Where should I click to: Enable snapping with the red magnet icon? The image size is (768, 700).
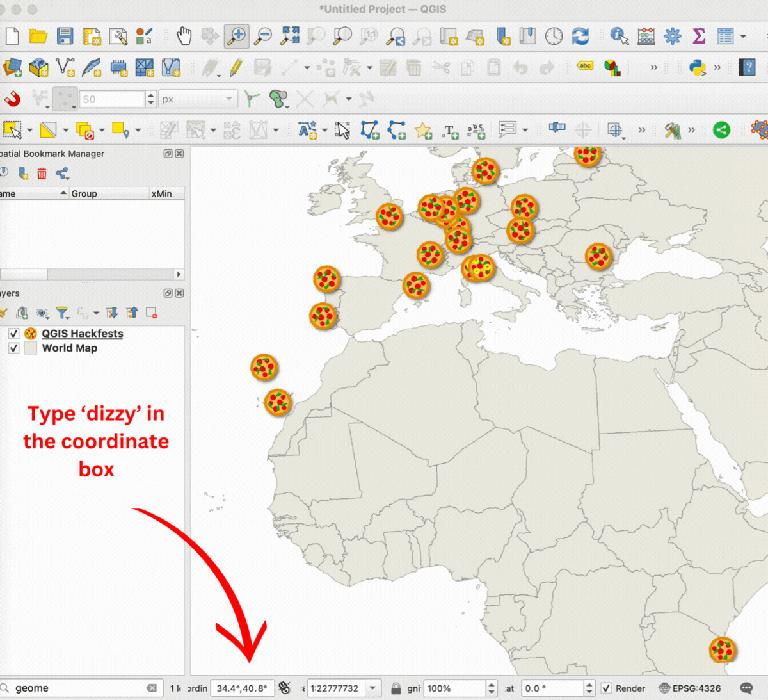click(x=12, y=99)
